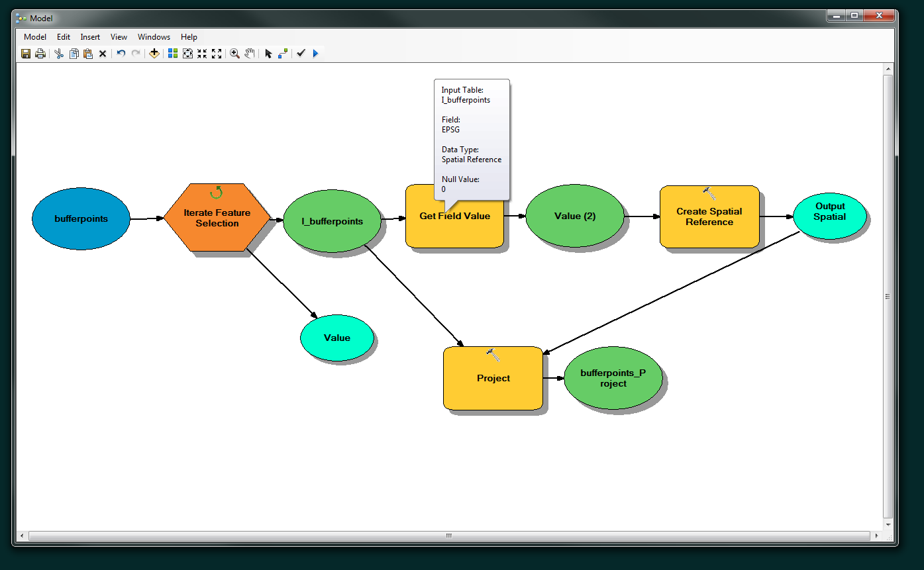The image size is (924, 570).
Task: Save the model with the floppy disk icon
Action: 26,54
